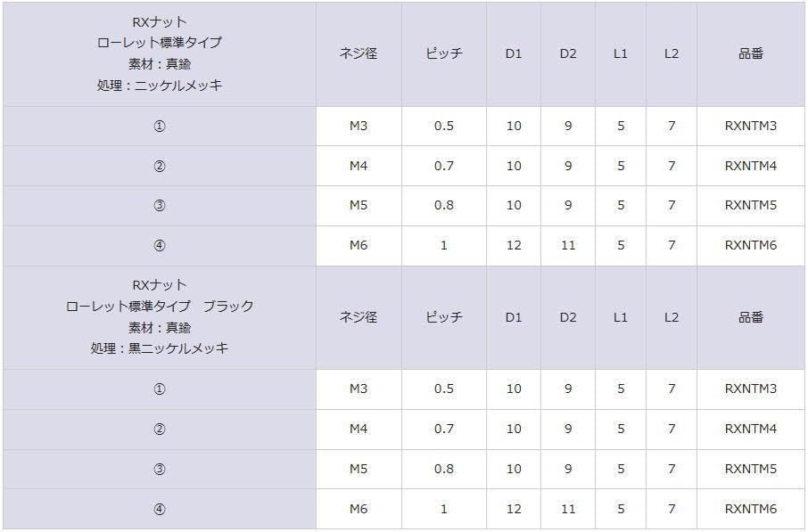This screenshot has height=532, width=808.
Task: Select pitch 0.7 cell in upper table
Action: click(443, 166)
